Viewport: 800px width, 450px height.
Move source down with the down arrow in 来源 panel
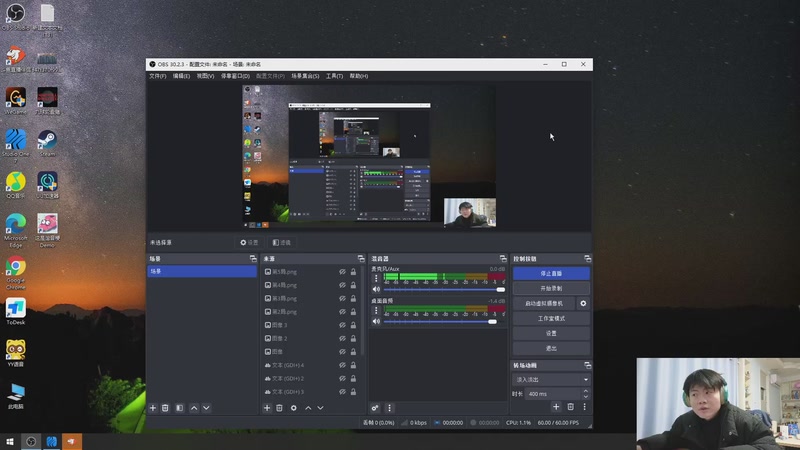click(320, 408)
